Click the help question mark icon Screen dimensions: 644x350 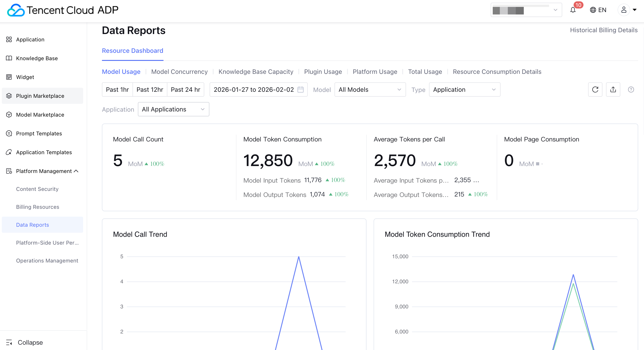pyautogui.click(x=631, y=90)
